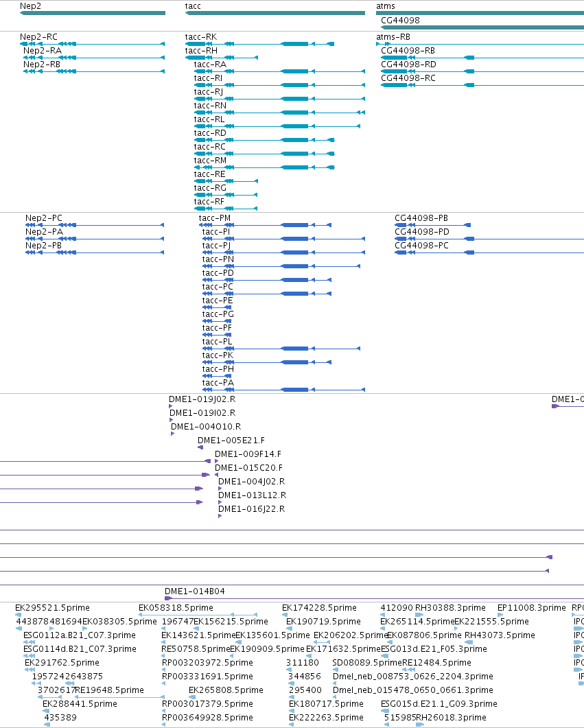
Task: Select transcript tacc-RC
Action: [x=210, y=146]
